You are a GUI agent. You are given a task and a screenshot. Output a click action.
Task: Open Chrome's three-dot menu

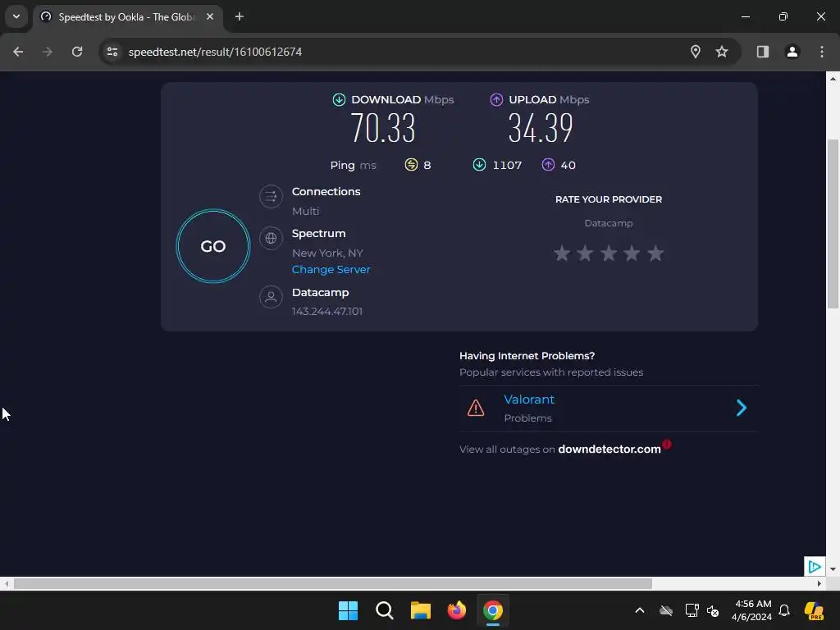[822, 52]
